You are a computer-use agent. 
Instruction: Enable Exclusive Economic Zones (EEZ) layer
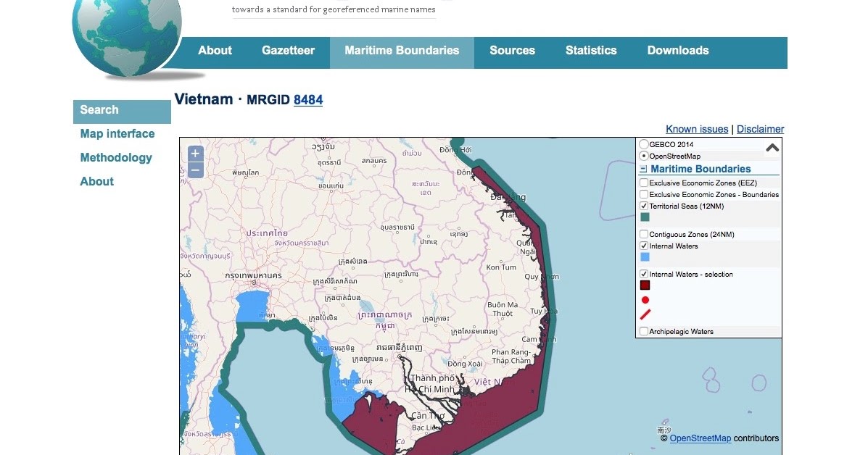click(644, 183)
